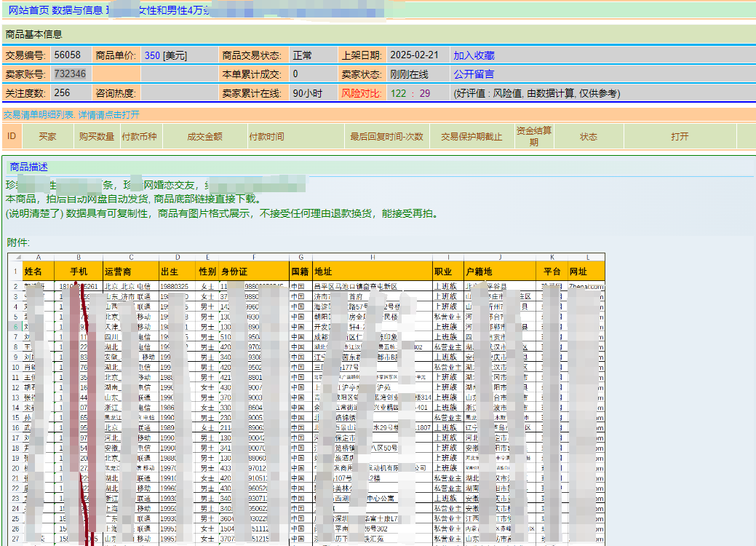This screenshot has height=546, width=756.
Task: Click the 打开 column header
Action: click(680, 137)
